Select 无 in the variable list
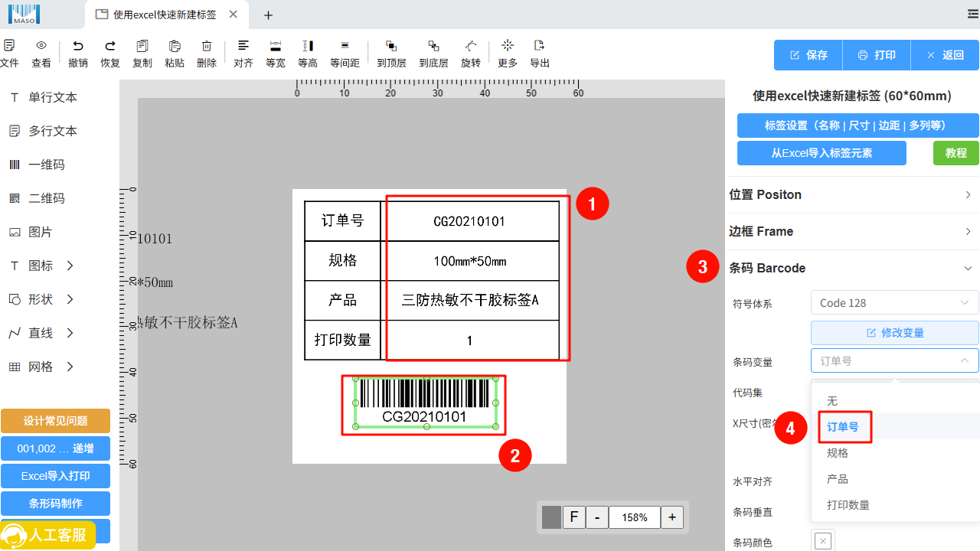This screenshot has height=551, width=980. pos(895,401)
